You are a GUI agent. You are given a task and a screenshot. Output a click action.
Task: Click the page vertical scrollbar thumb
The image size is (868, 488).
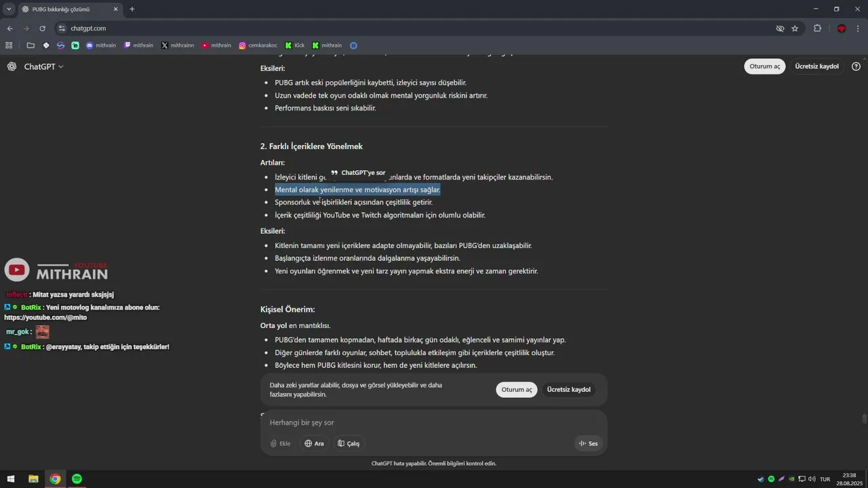coord(864,419)
